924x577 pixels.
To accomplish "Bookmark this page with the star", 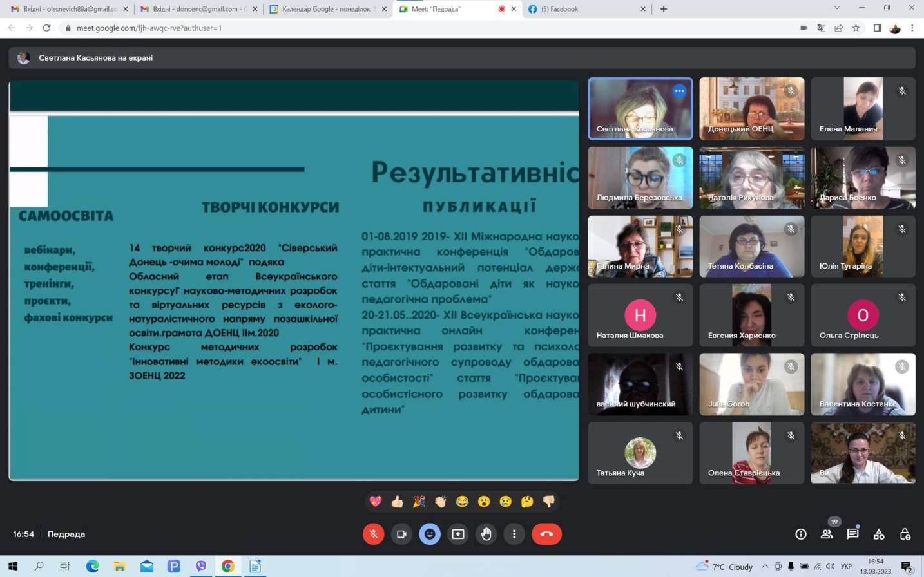I will pyautogui.click(x=856, y=28).
